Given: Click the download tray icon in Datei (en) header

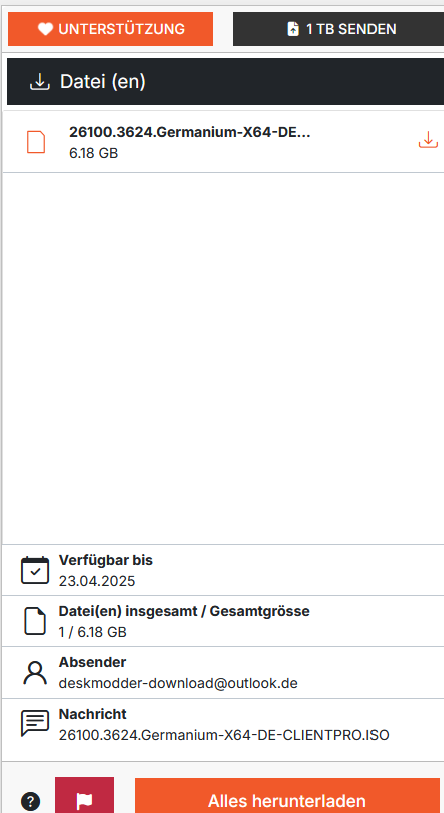Looking at the screenshot, I should click(40, 81).
